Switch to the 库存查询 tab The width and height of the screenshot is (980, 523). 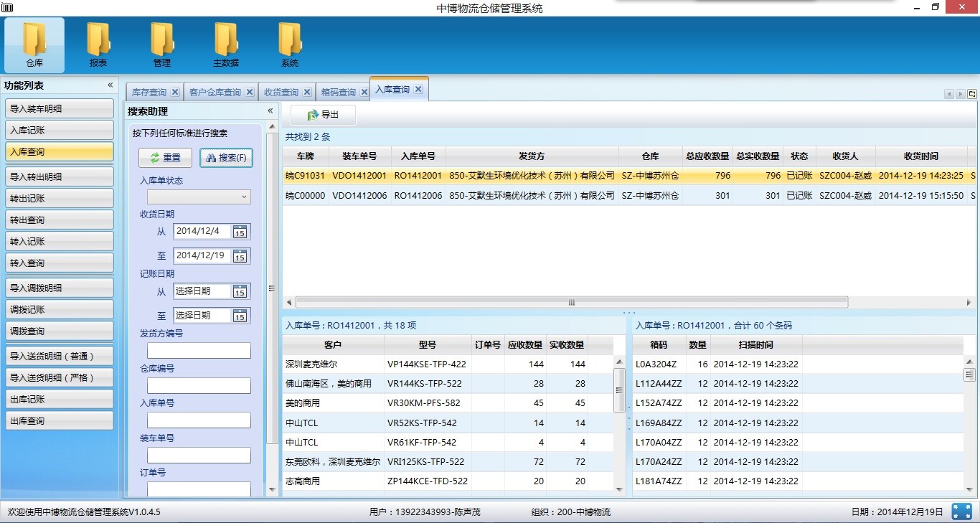tap(149, 93)
